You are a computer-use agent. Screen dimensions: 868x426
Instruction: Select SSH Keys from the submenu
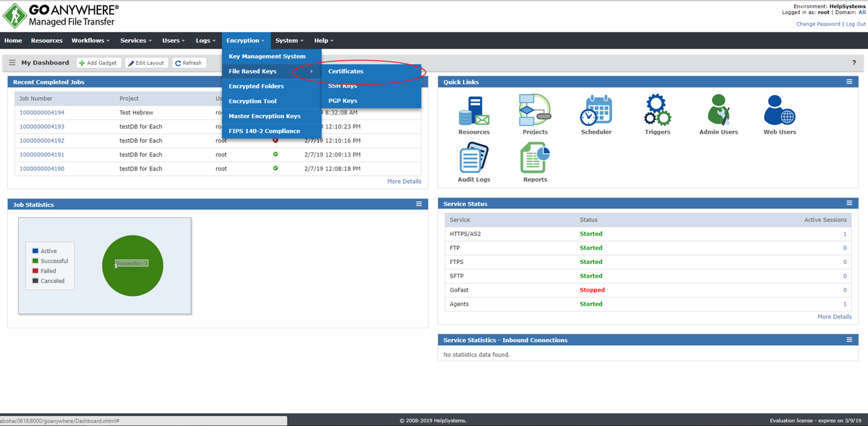tap(371, 86)
